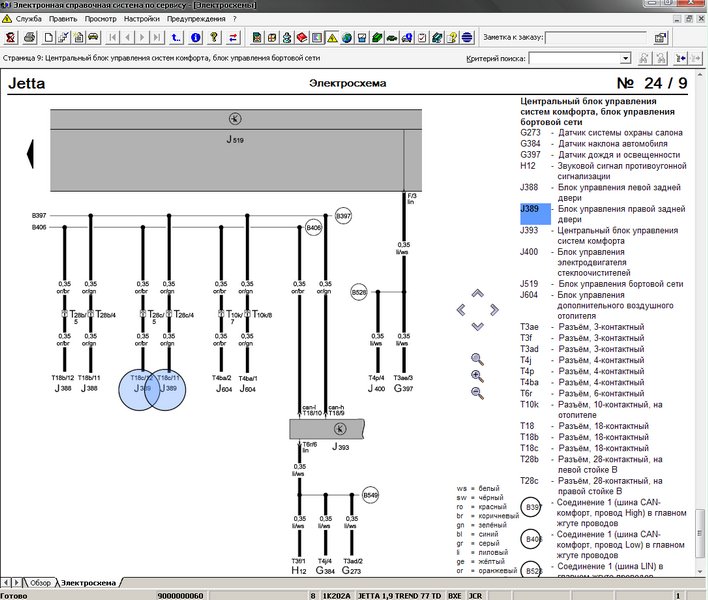Click the dark green car silhouette icon
708x600 pixels.
click(392, 37)
